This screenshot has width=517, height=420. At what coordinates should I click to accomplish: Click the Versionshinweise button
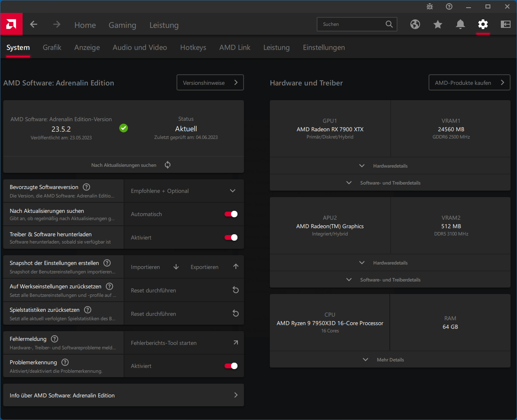coord(210,82)
